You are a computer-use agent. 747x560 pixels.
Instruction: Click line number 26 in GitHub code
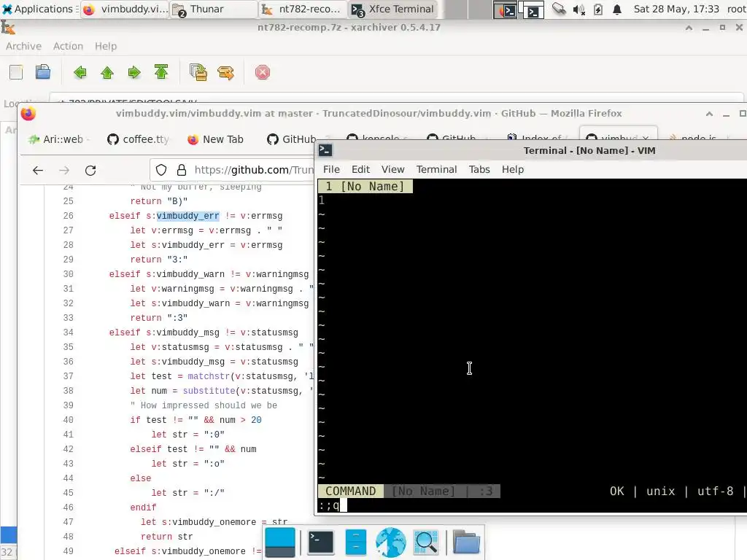(x=68, y=216)
